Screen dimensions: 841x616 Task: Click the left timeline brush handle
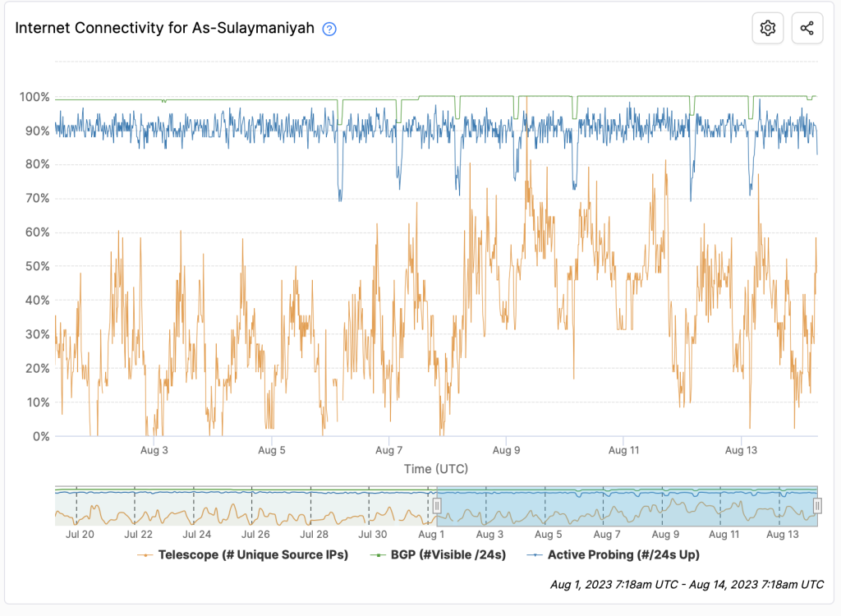(438, 506)
